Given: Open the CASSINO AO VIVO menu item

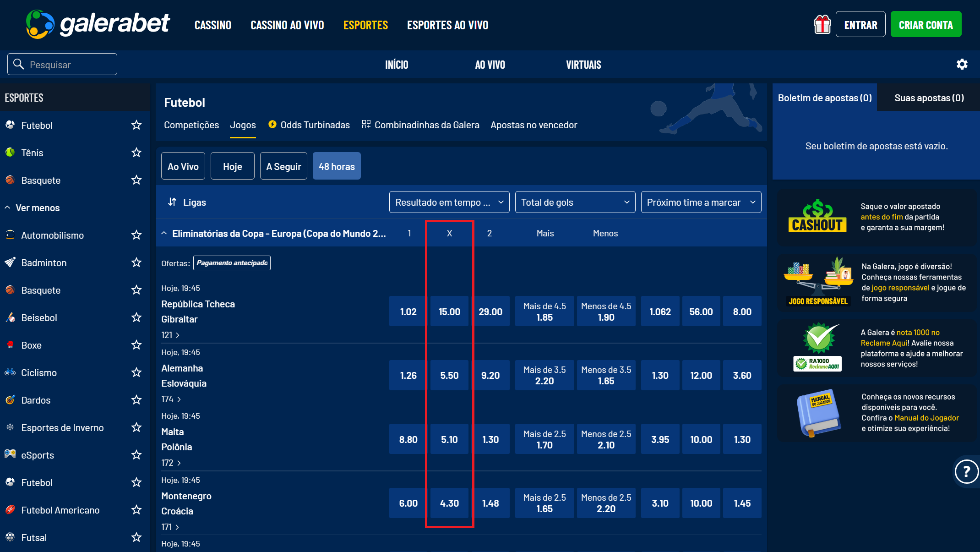Looking at the screenshot, I should coord(287,25).
